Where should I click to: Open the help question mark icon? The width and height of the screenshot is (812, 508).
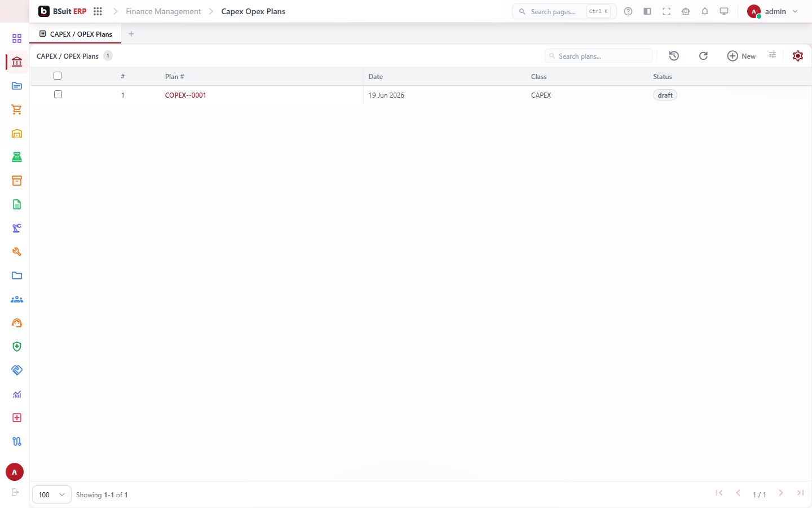click(x=628, y=11)
